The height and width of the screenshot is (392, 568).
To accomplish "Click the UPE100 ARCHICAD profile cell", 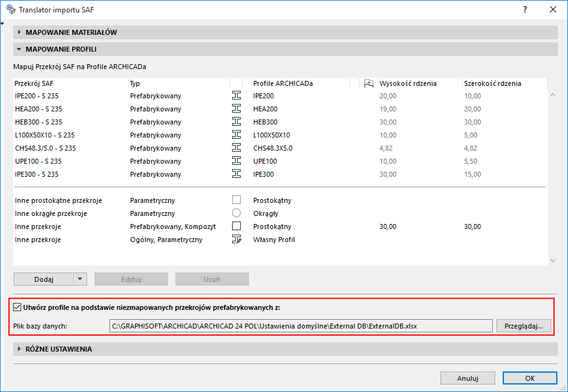I will [265, 161].
